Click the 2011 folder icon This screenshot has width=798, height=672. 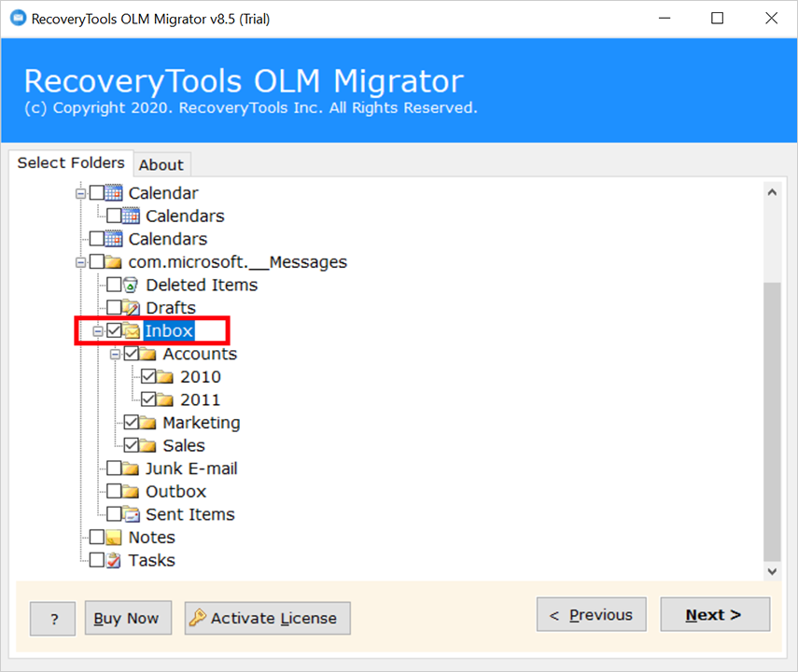pyautogui.click(x=165, y=399)
